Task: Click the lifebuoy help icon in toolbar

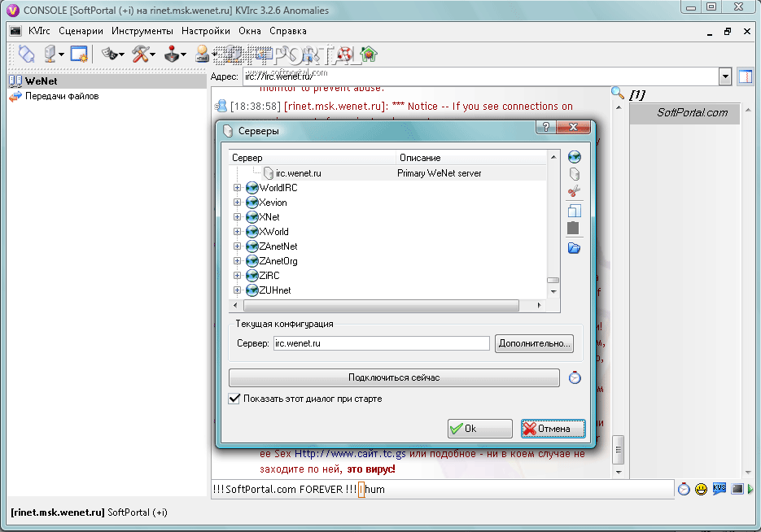Action: [x=345, y=54]
